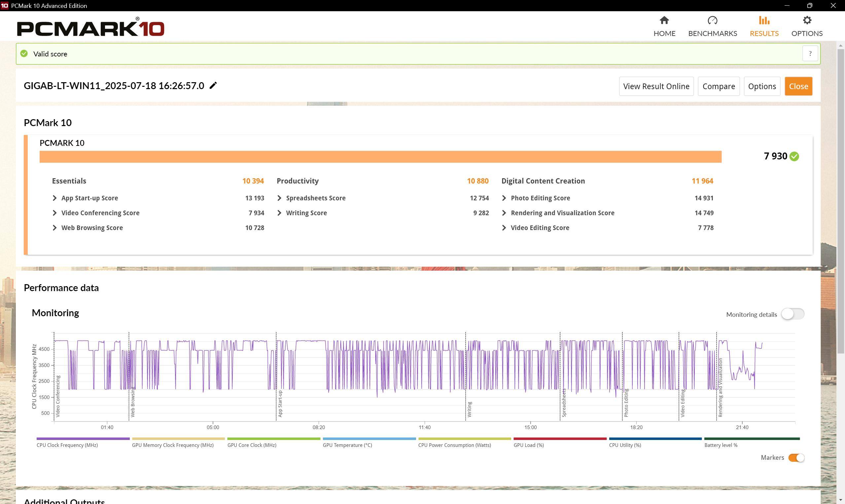Open Options via the gear icon
Screen dimensions: 845x504
click(807, 20)
